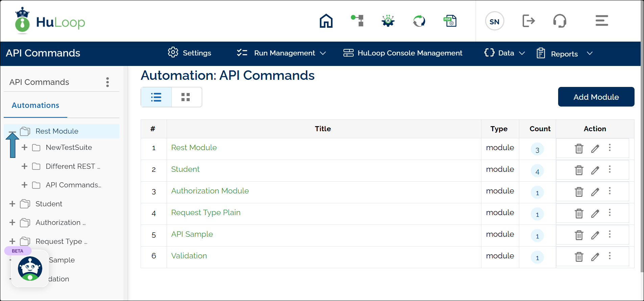This screenshot has height=301, width=644.
Task: Open the Reports dropdown menu
Action: click(x=565, y=54)
